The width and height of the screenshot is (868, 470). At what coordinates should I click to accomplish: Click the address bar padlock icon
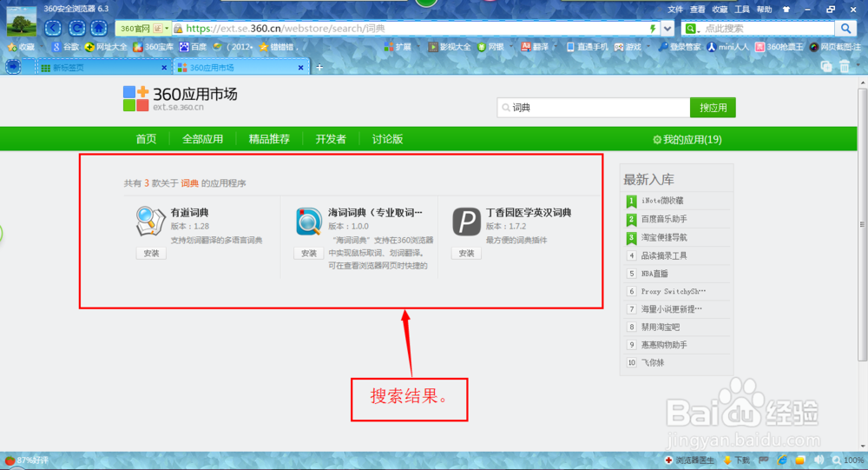coord(178,29)
